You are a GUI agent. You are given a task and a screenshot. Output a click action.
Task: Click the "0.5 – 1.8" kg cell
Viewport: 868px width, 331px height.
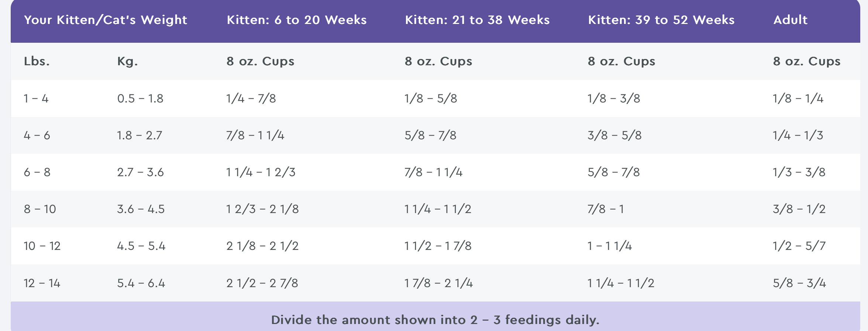click(x=140, y=98)
